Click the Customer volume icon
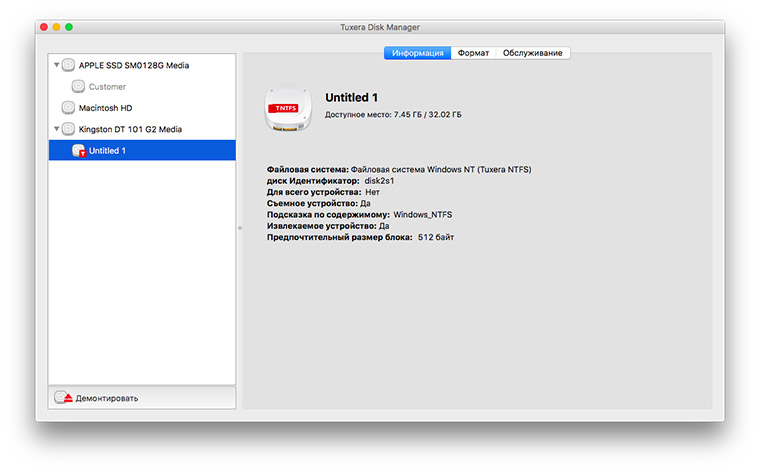 click(x=78, y=86)
